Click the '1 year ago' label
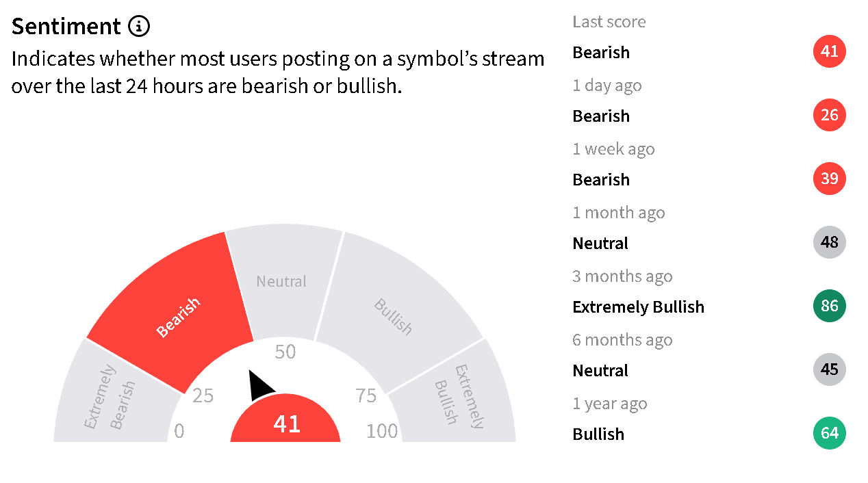This screenshot has height=483, width=868. 610,404
